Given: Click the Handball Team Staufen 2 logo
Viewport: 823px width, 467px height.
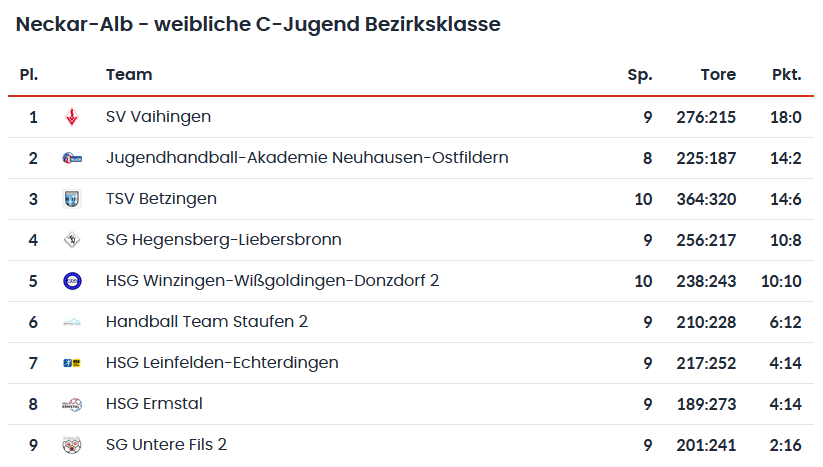Looking at the screenshot, I should (72, 322).
